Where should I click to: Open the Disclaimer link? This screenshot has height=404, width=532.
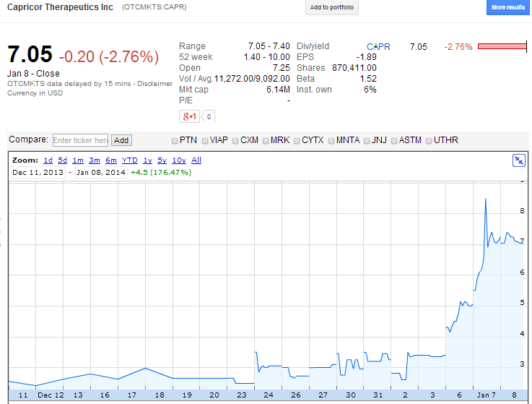[x=154, y=84]
